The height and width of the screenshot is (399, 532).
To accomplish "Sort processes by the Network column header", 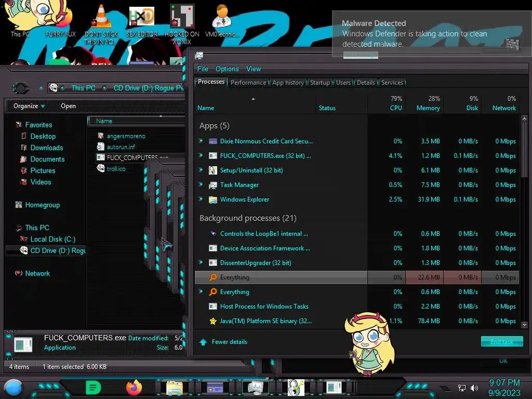I will (x=501, y=103).
